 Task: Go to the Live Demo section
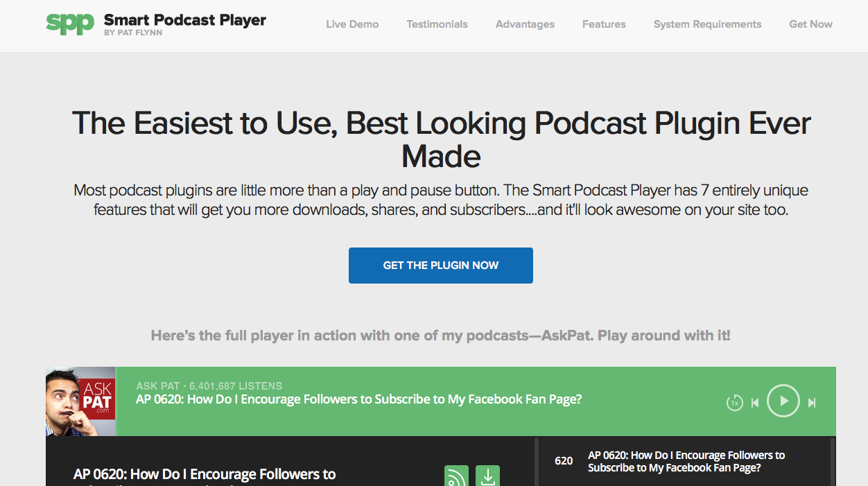pos(352,24)
